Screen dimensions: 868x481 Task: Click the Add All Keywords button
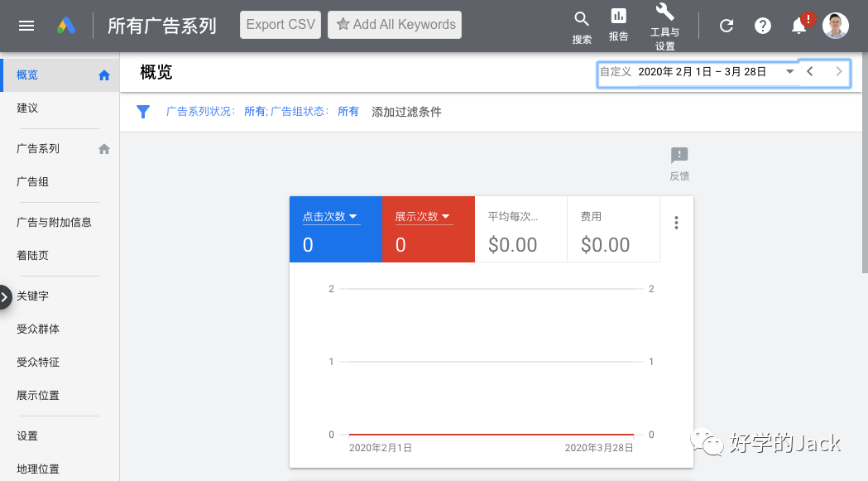point(395,24)
